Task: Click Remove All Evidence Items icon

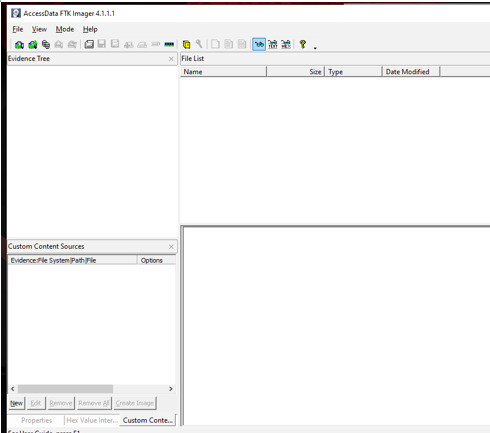Action: coord(72,44)
